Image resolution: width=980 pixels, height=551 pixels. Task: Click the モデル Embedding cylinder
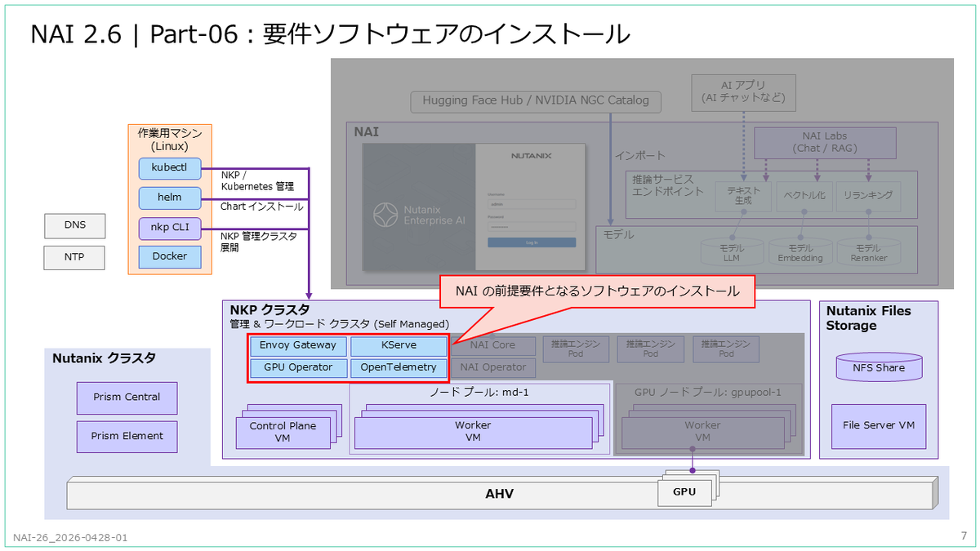coord(800,252)
